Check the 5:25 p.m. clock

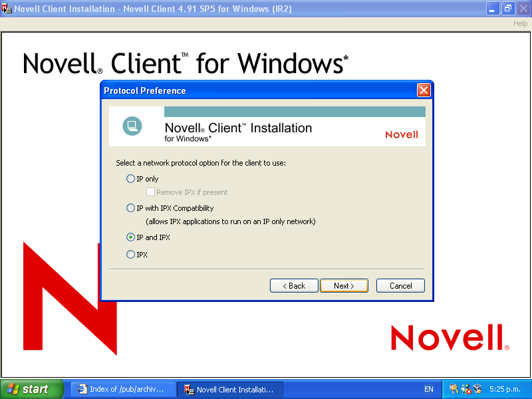pyautogui.click(x=505, y=389)
